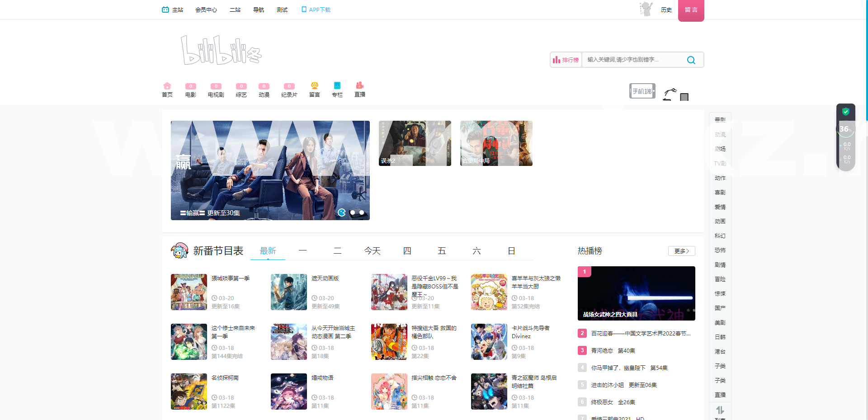Switch to the 二 Tuesday tab
The image size is (868, 420).
pyautogui.click(x=338, y=251)
